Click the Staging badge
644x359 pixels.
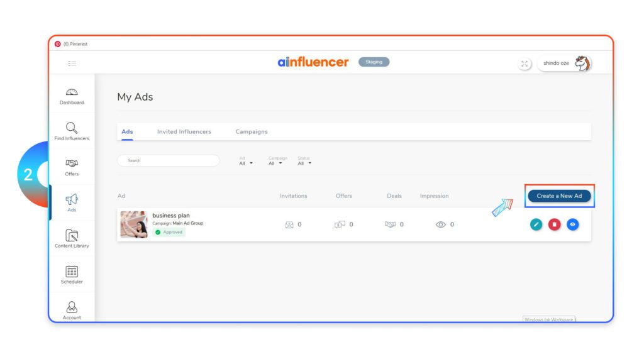(374, 62)
